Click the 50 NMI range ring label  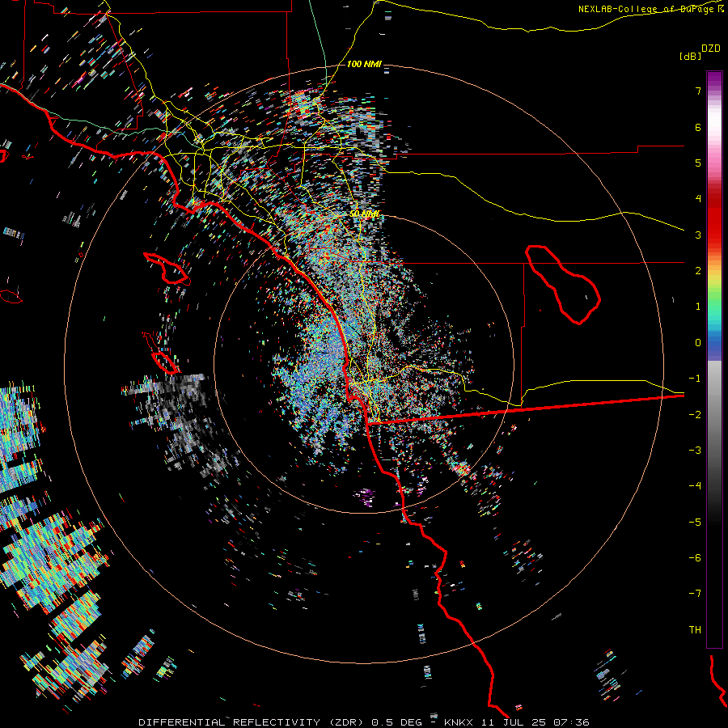point(365,214)
